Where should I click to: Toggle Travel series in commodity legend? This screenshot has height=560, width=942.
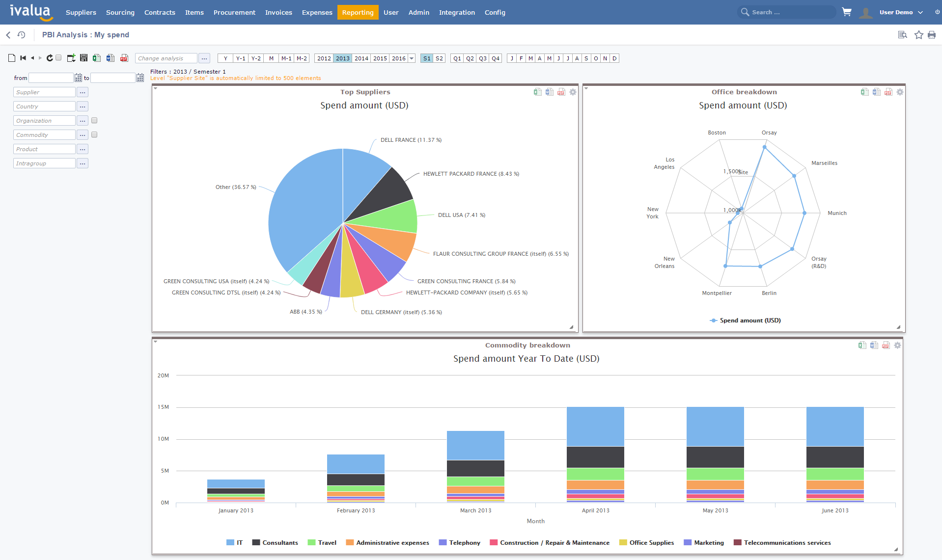(x=322, y=542)
